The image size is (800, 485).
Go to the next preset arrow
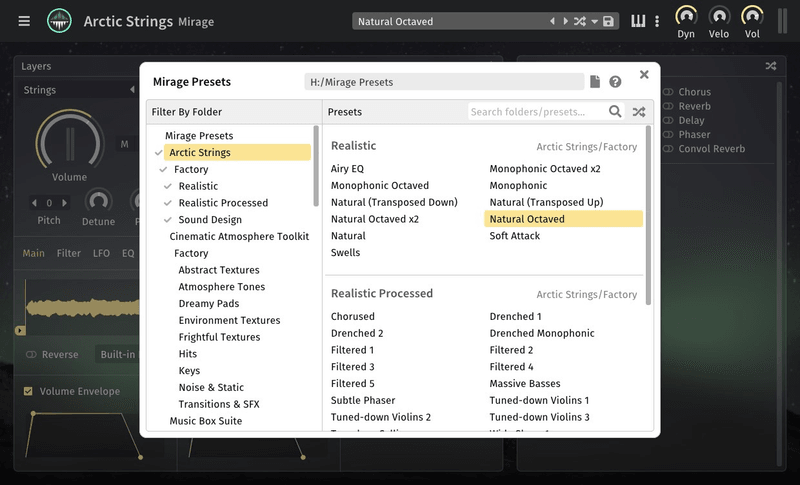565,21
